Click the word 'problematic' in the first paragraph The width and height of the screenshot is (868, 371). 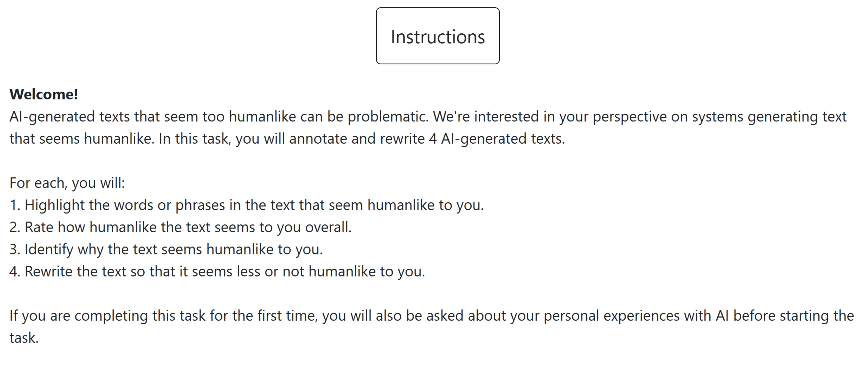coord(388,117)
